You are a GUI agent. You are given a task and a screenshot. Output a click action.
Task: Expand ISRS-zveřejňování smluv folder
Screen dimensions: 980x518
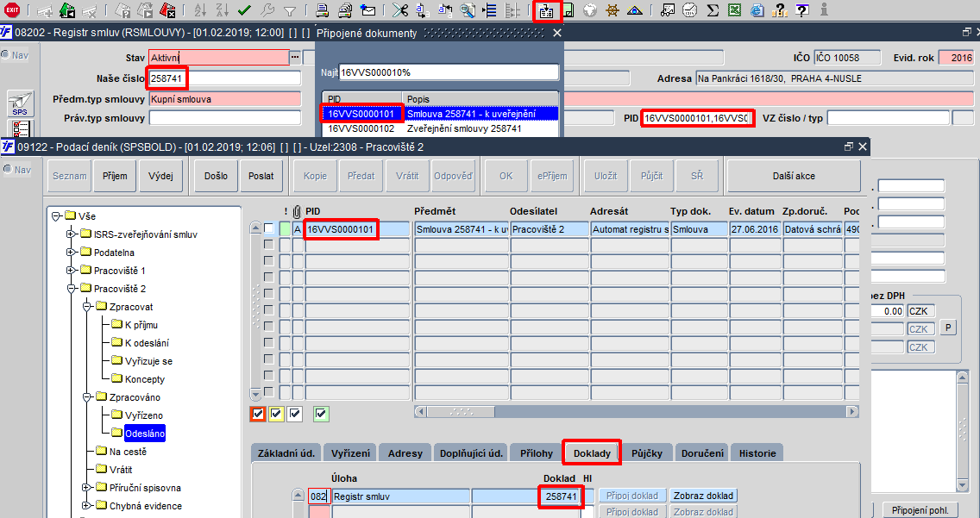(x=71, y=234)
